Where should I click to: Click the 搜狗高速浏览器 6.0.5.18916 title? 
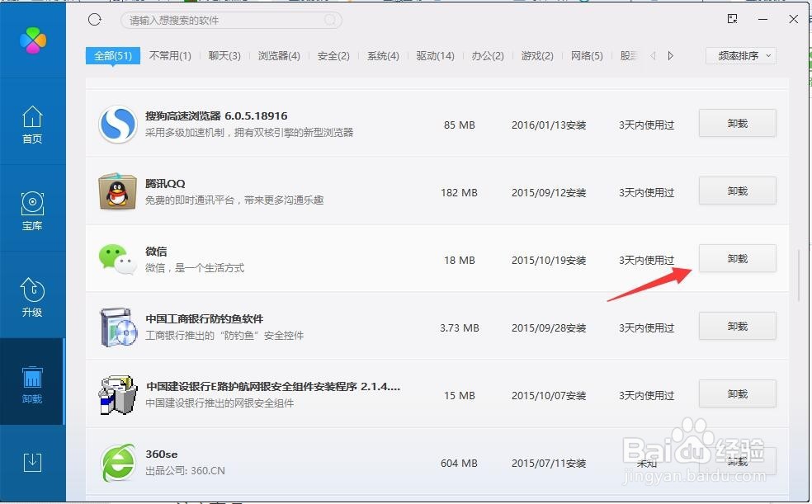(x=216, y=116)
